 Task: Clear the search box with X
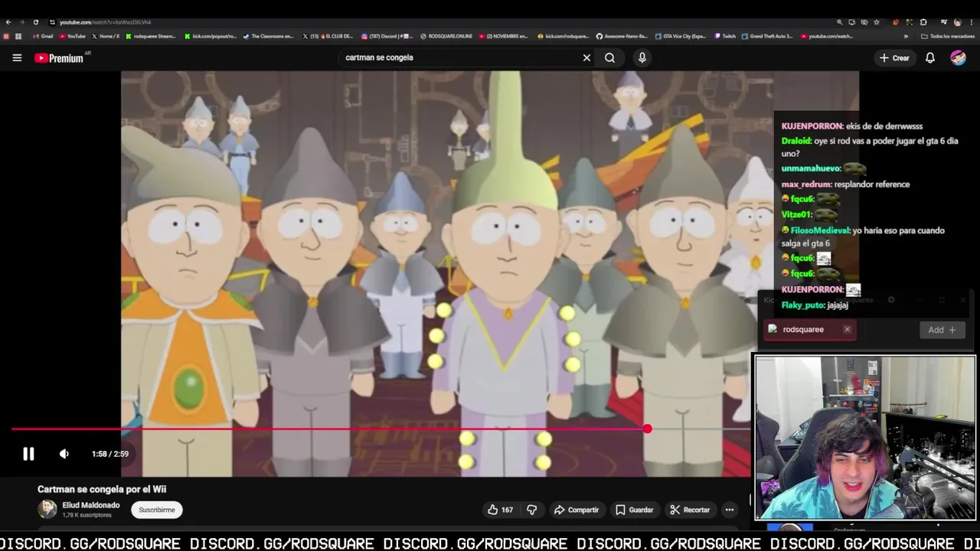pyautogui.click(x=586, y=57)
